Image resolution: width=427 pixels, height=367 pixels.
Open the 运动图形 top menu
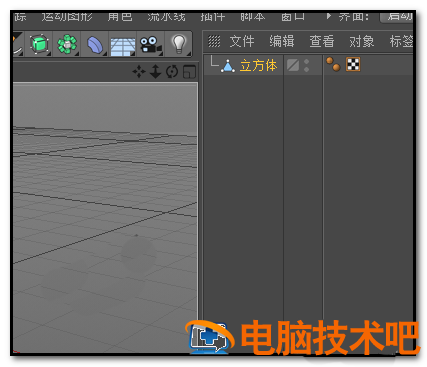coord(67,16)
